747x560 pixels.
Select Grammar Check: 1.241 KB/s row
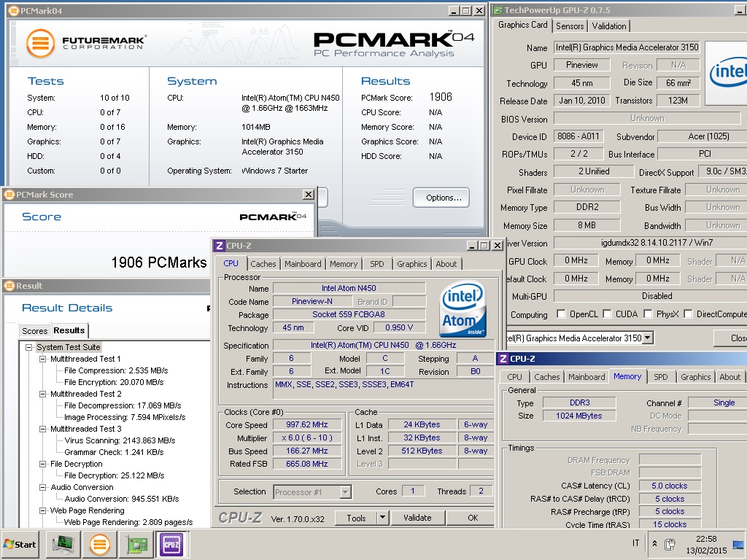(114, 452)
